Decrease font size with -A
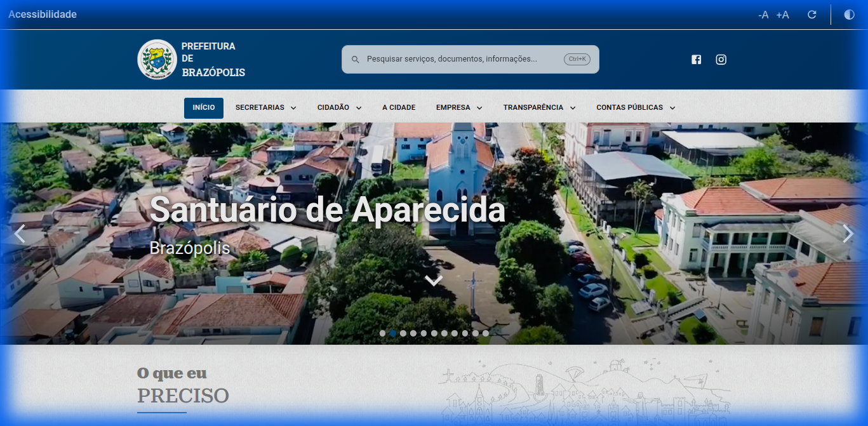 [x=763, y=14]
